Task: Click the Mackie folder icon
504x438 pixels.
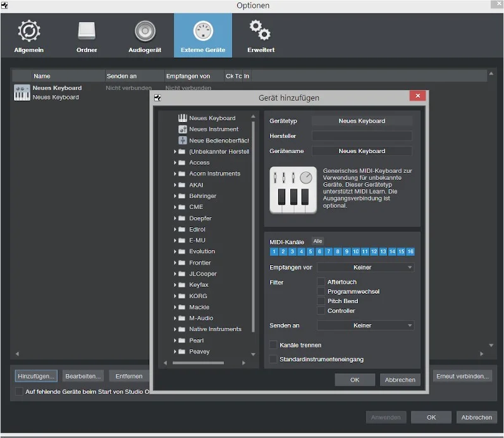Action: [x=181, y=307]
